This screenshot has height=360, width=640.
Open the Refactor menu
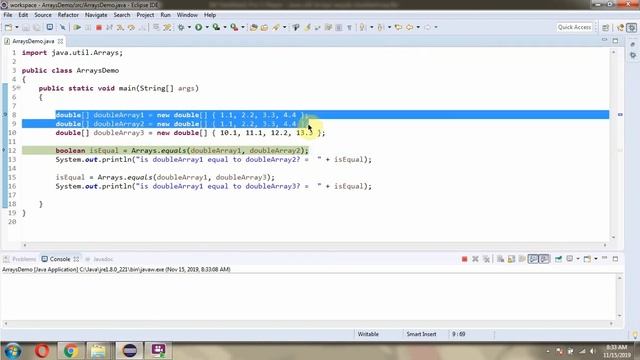click(68, 15)
